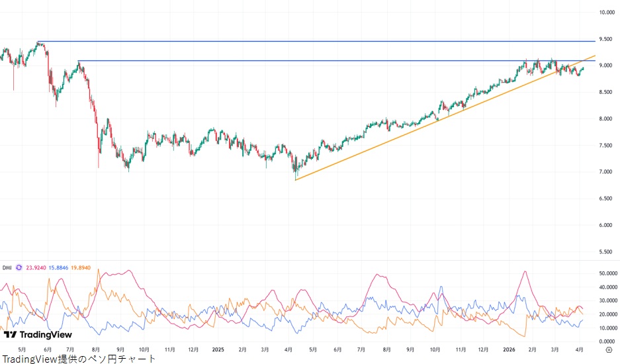The height and width of the screenshot is (364, 620).
Task: Select the DMI indicator legend label
Action: point(7,268)
